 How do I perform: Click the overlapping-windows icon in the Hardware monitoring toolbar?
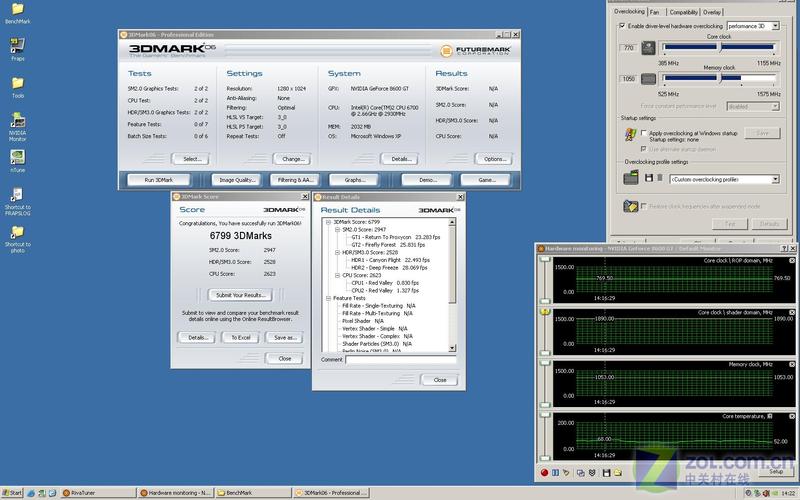pos(580,473)
